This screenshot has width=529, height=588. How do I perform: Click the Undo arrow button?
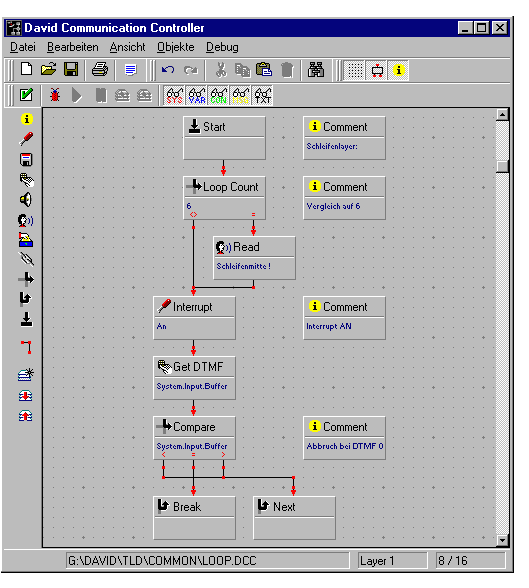[x=168, y=70]
